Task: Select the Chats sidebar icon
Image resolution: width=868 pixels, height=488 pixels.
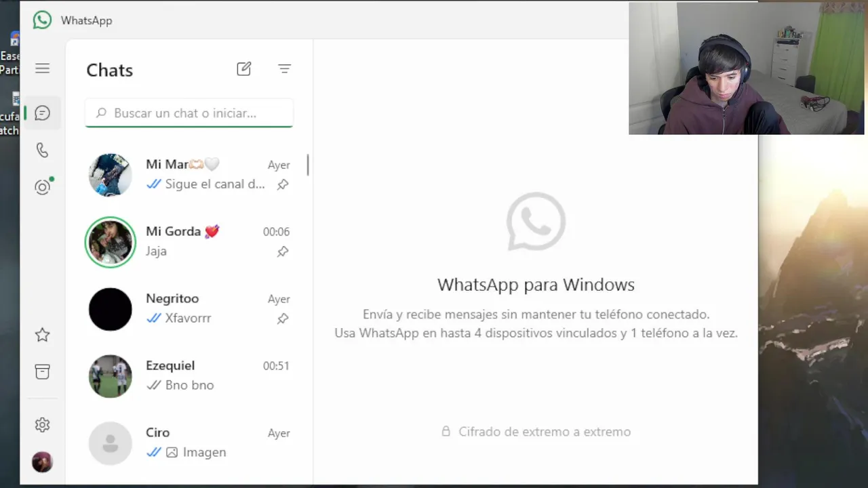Action: click(42, 113)
